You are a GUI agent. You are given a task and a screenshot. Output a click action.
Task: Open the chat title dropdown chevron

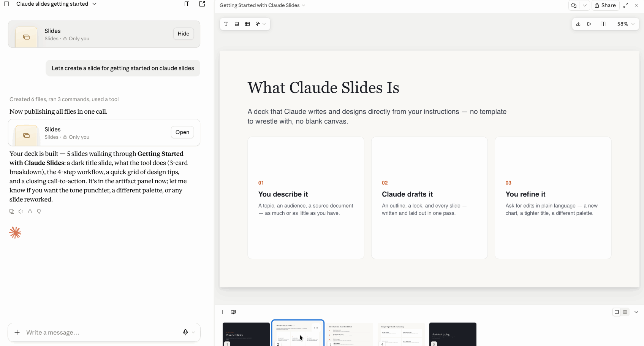94,4
